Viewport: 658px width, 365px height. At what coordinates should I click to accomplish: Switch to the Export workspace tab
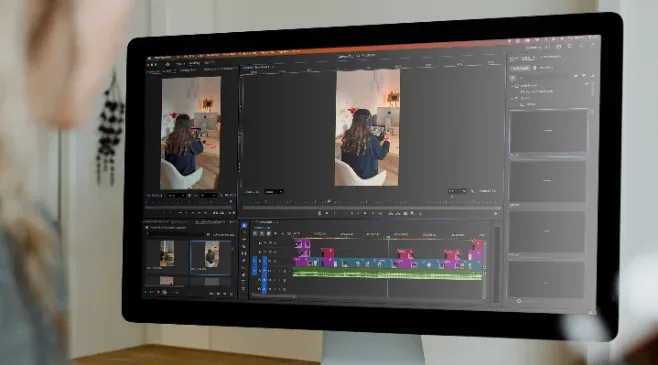209,63
